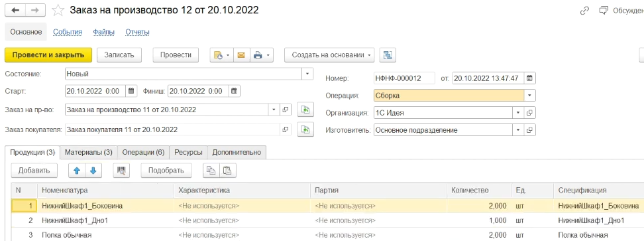The width and height of the screenshot is (644, 241).
Task: Expand the Состояние dropdown
Action: pos(307,74)
